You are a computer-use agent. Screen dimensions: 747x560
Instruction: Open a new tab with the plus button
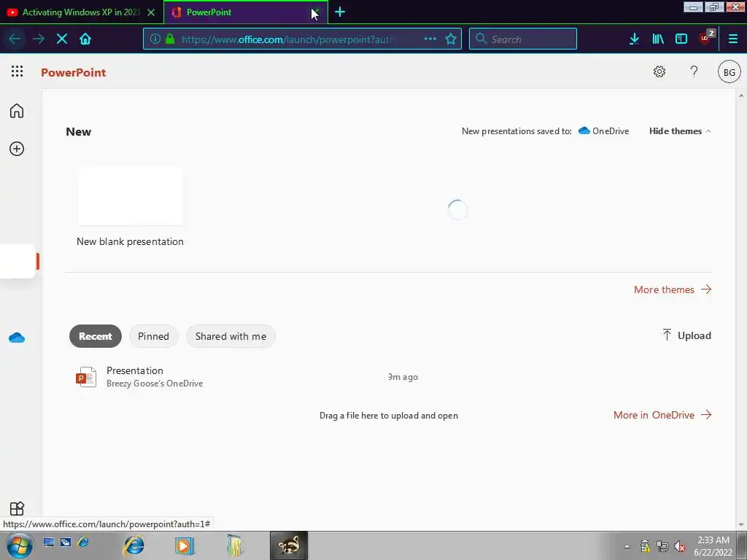tap(340, 12)
